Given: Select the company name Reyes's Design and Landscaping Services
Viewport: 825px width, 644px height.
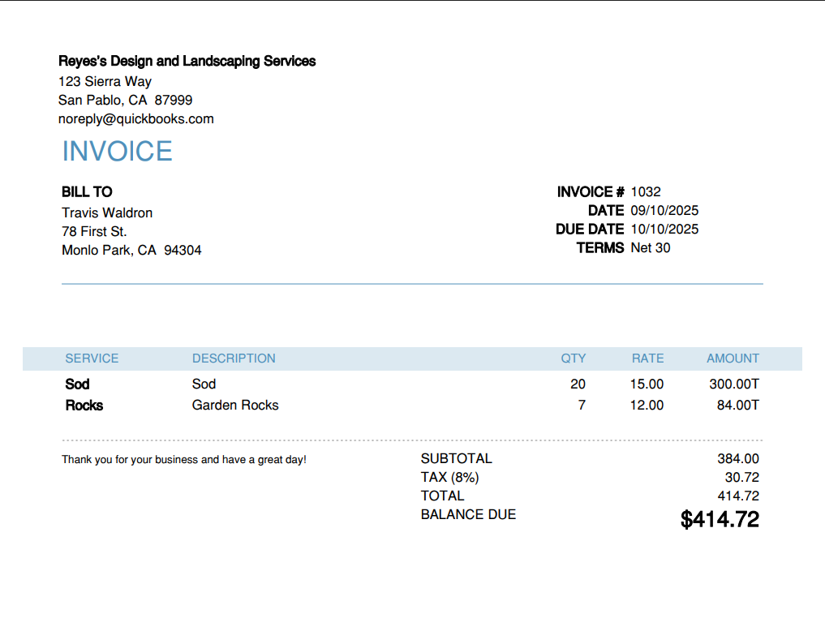Looking at the screenshot, I should [x=187, y=62].
